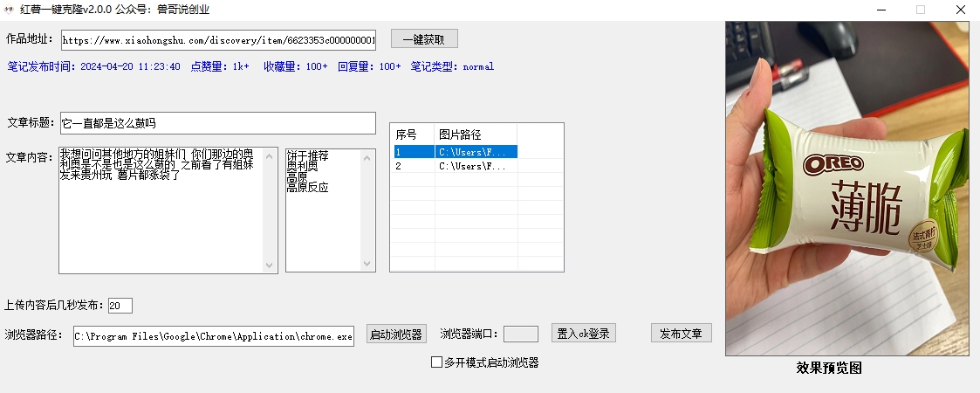Click the 图片路径 column header
The height and width of the screenshot is (393, 980).
[476, 134]
